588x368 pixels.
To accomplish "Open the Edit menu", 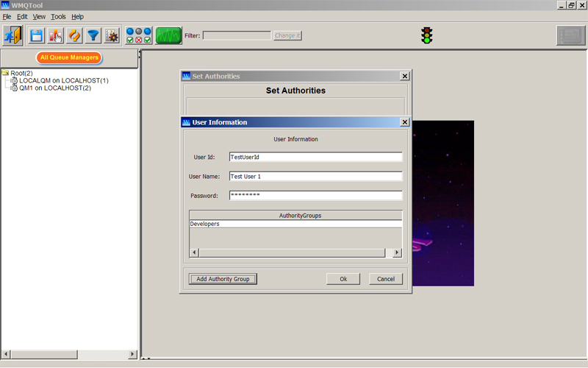I will point(22,16).
